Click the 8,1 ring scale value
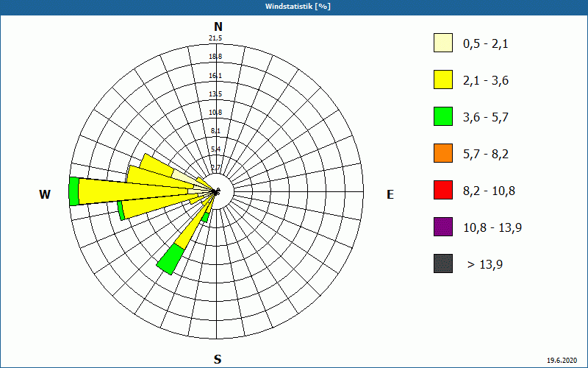The width and height of the screenshot is (588, 368). [x=215, y=131]
